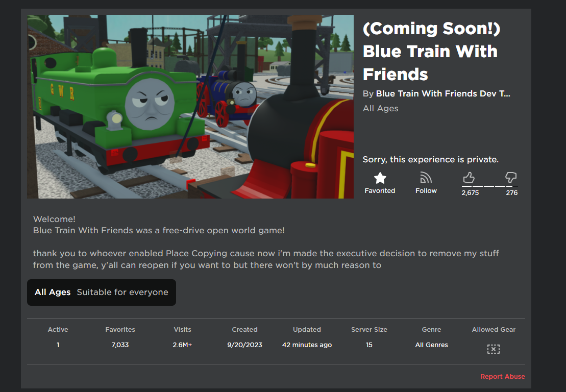566x392 pixels.
Task: Click the like/dislike vote ratio bar
Action: coord(489,186)
